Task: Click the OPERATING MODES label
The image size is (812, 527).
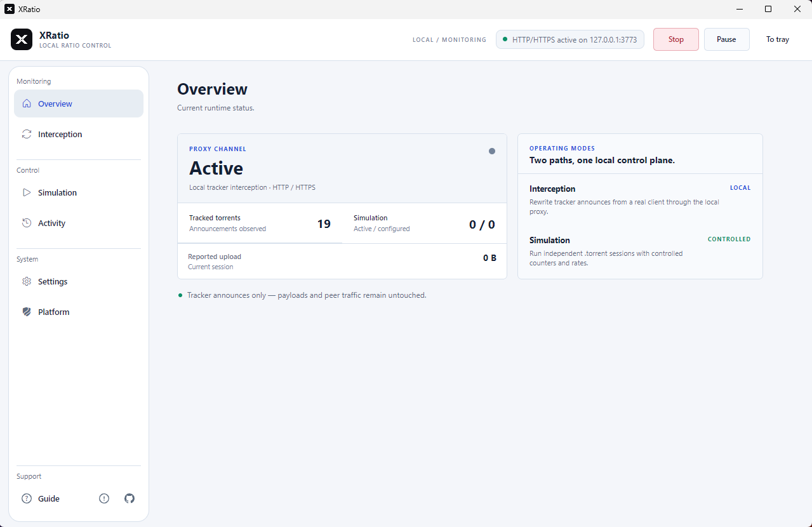Action: 562,149
